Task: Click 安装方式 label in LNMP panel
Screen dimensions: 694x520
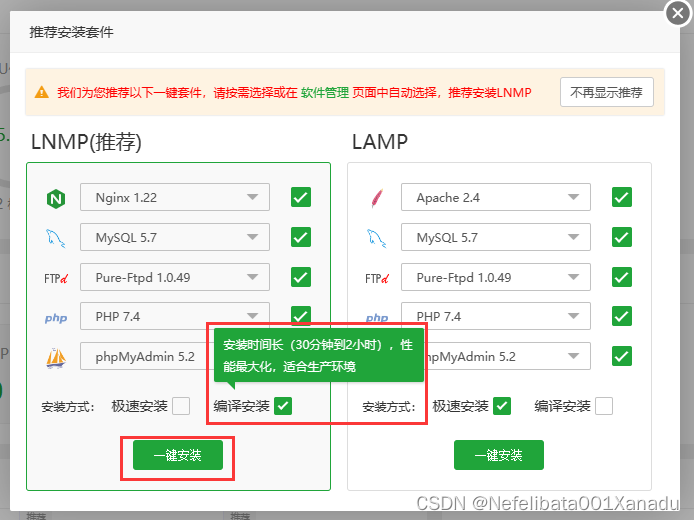Action: (x=68, y=406)
